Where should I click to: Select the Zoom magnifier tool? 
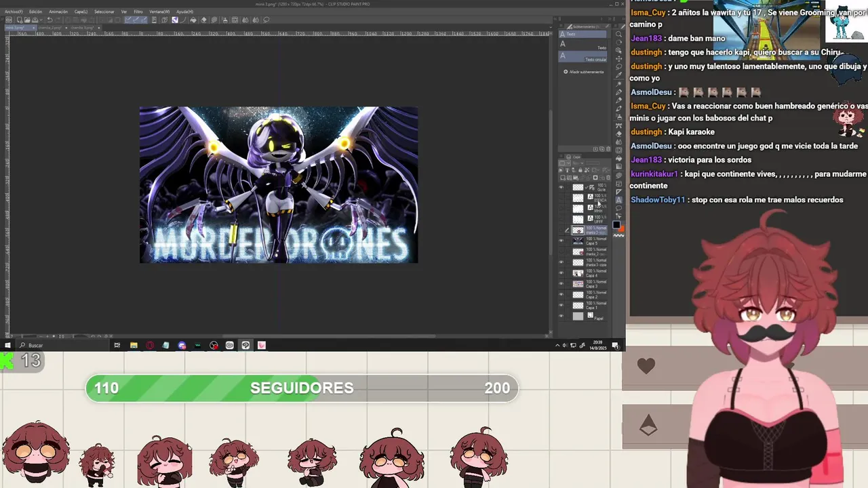(x=618, y=34)
